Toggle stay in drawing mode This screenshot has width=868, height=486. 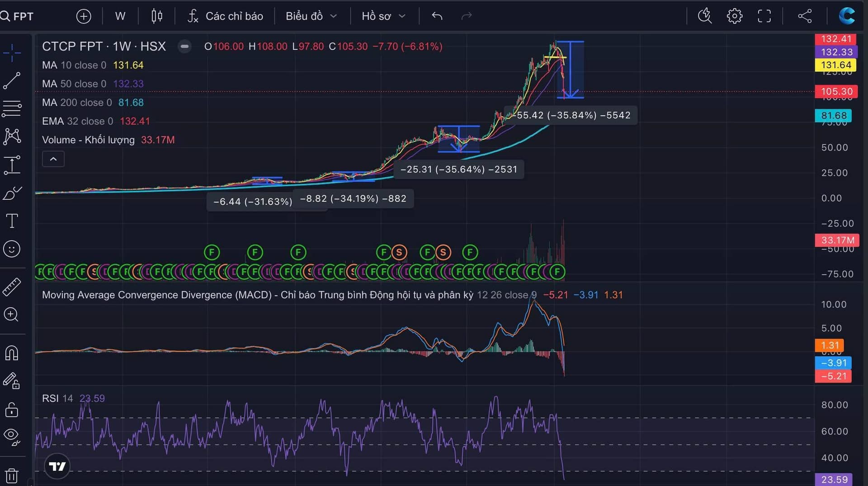12,381
